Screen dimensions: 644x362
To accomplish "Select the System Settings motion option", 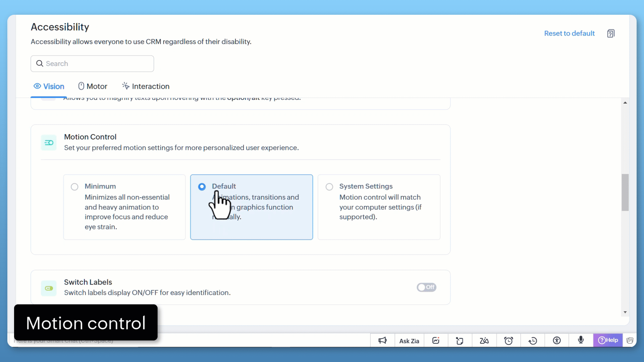I will point(329,187).
